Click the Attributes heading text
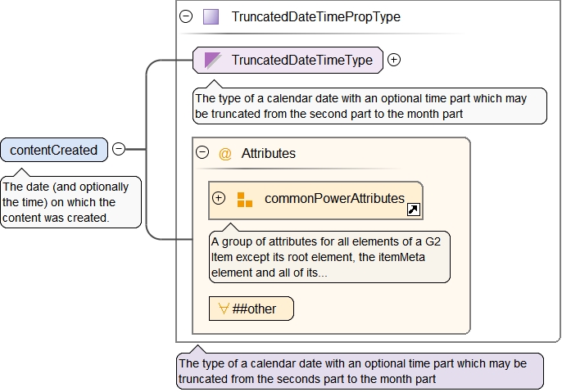The height and width of the screenshot is (392, 562). click(269, 153)
